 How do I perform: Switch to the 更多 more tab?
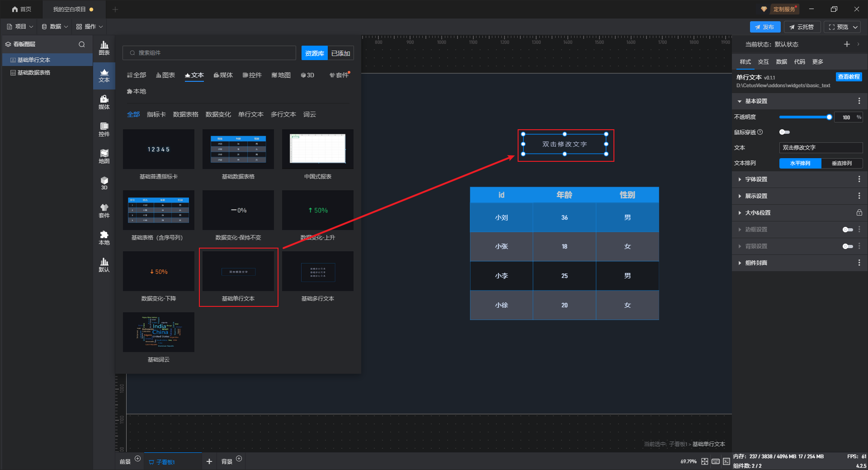click(817, 62)
